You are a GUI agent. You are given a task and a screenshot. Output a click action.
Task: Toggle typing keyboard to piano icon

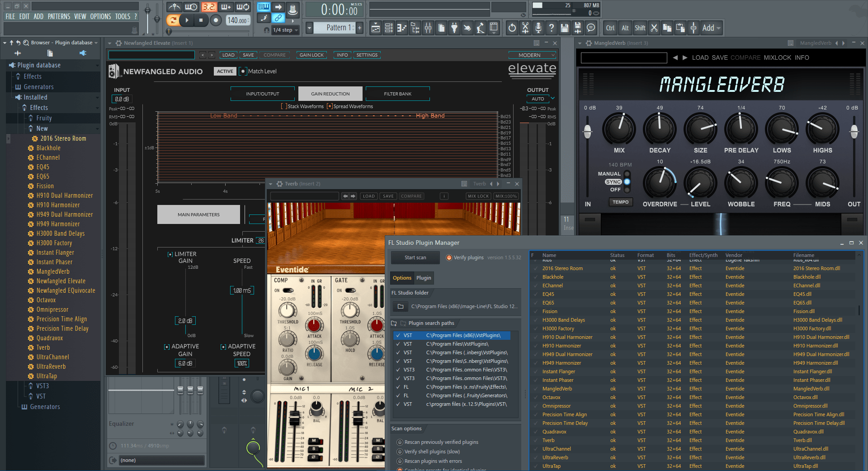pyautogui.click(x=264, y=7)
